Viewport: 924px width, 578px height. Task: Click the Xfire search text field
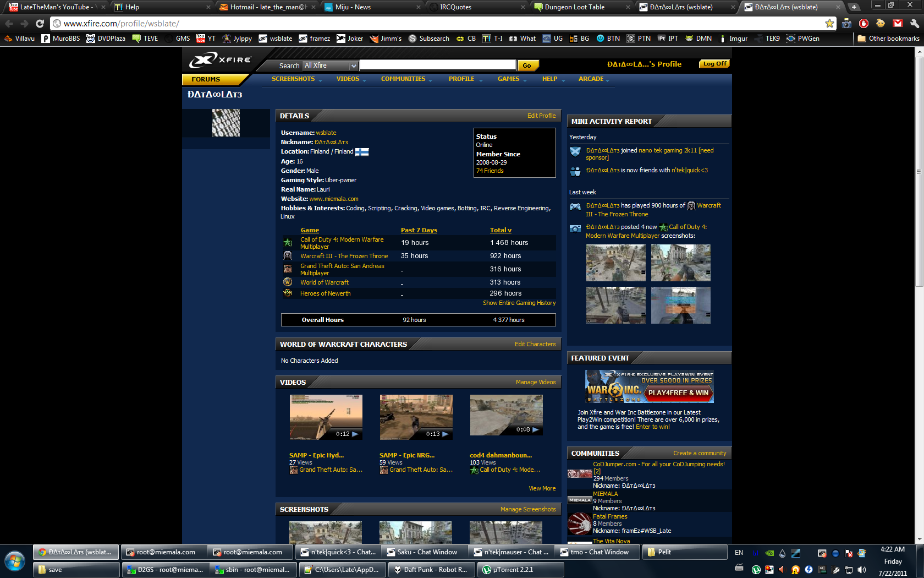(x=438, y=66)
